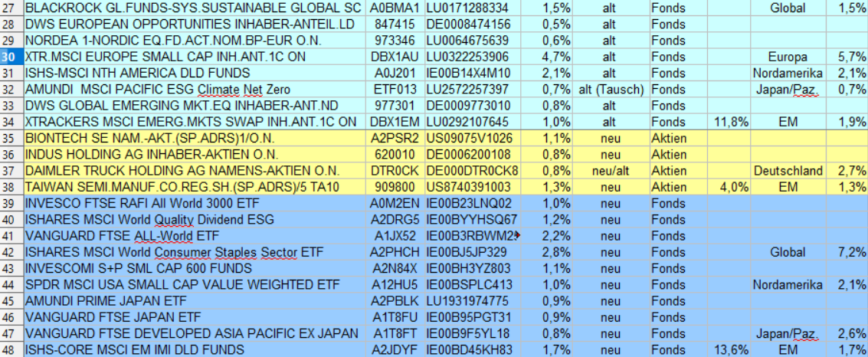Screen dimensions: 868x357
Task: Select WKN cell ETF013
Action: click(x=395, y=90)
